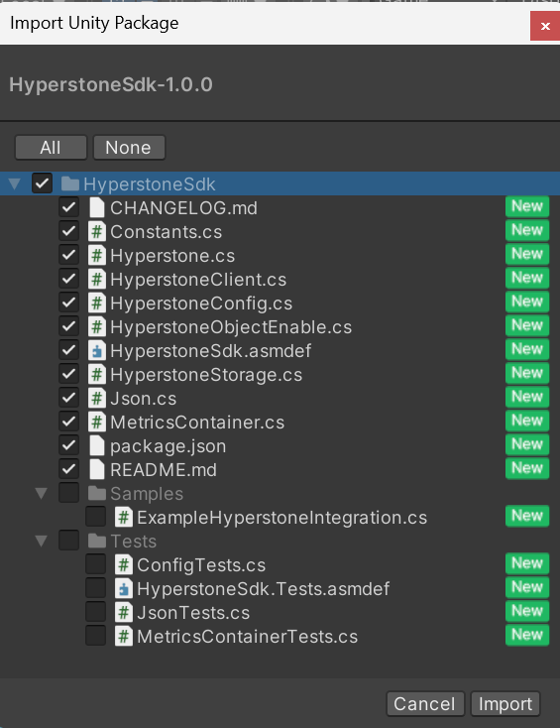
Task: Uncheck the CHANGELOG.md checkbox
Action: (x=68, y=207)
